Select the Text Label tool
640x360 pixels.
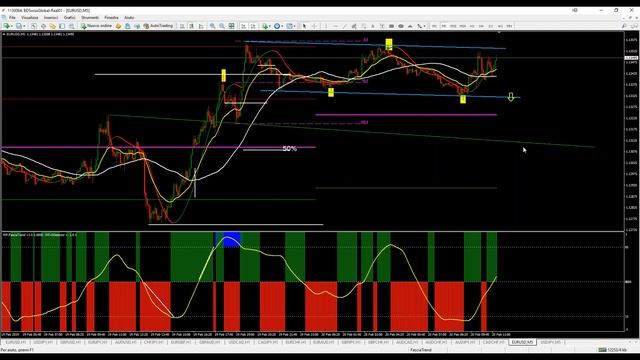tap(382, 26)
